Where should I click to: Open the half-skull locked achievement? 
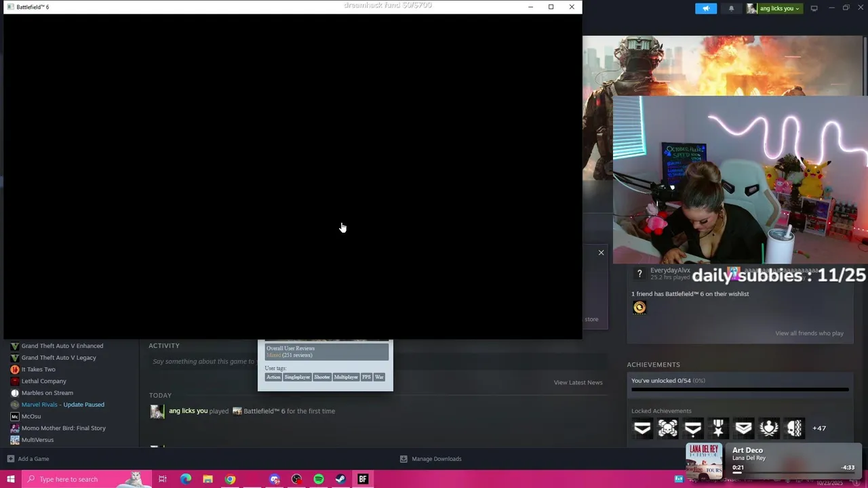pyautogui.click(x=794, y=428)
